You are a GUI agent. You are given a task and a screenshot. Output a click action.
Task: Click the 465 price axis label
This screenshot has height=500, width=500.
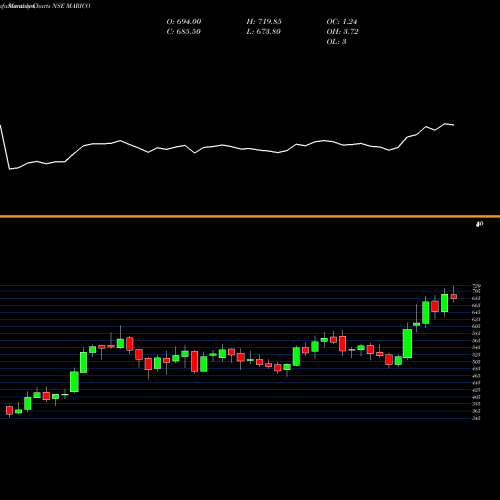pos(476,376)
